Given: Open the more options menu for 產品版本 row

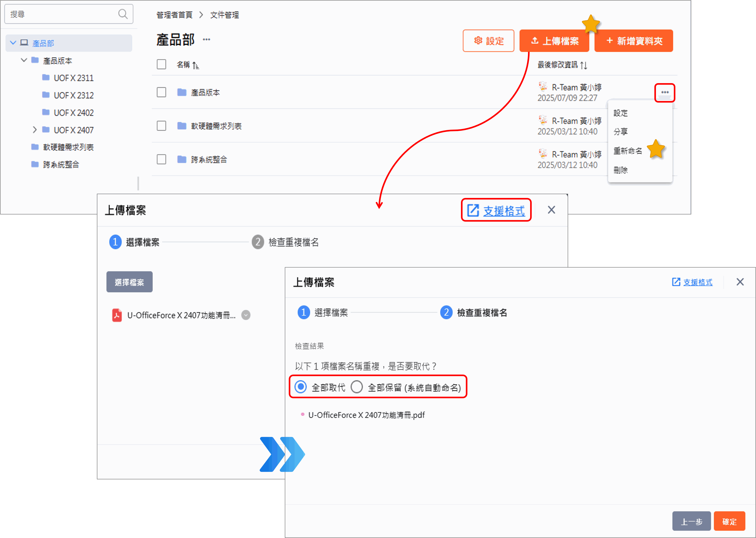Looking at the screenshot, I should coord(665,92).
